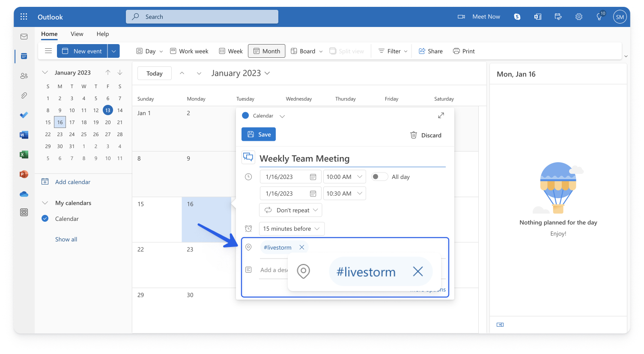
Task: Click the Search box
Action: click(202, 17)
